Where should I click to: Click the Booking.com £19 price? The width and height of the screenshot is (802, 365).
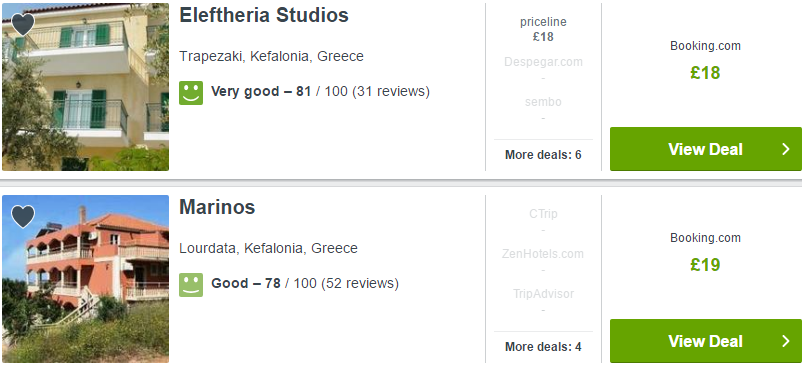705,265
